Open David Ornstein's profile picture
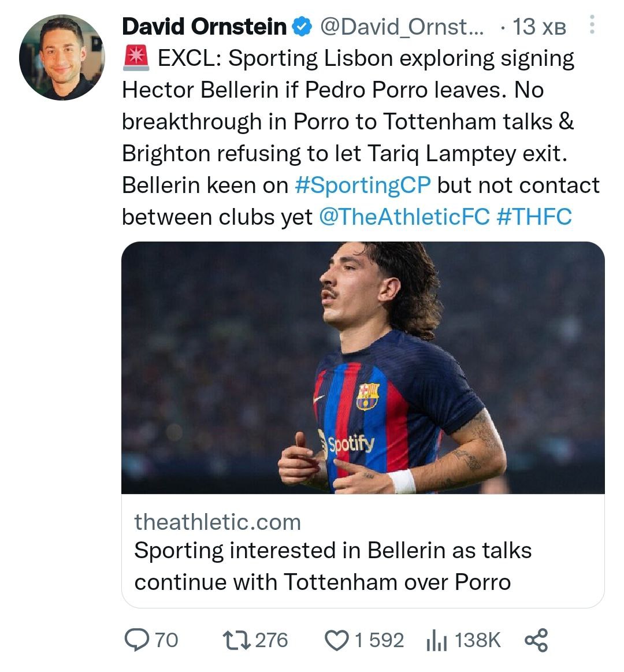Screen dimensions: 624x672 (61, 57)
